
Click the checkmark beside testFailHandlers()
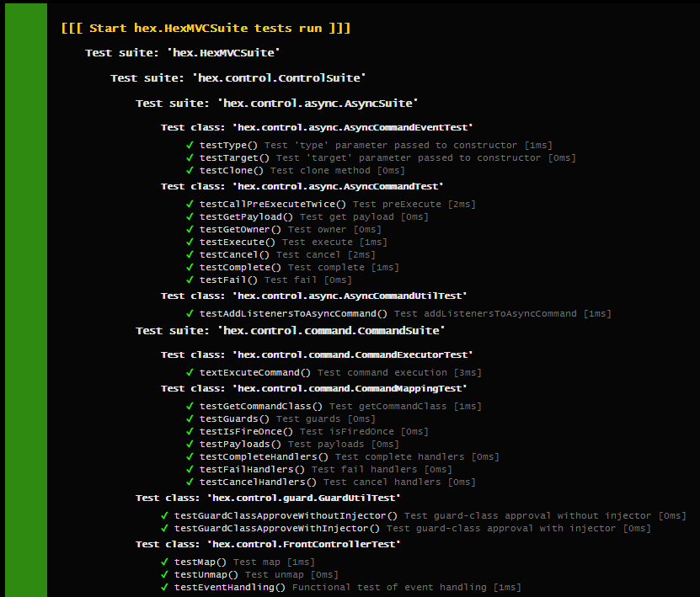pyautogui.click(x=190, y=469)
